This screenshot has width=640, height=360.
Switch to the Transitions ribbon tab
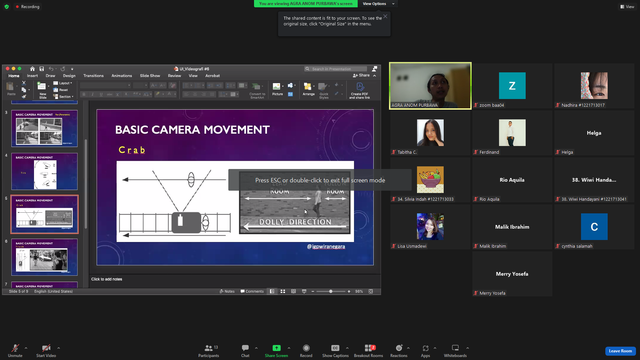pos(93,76)
